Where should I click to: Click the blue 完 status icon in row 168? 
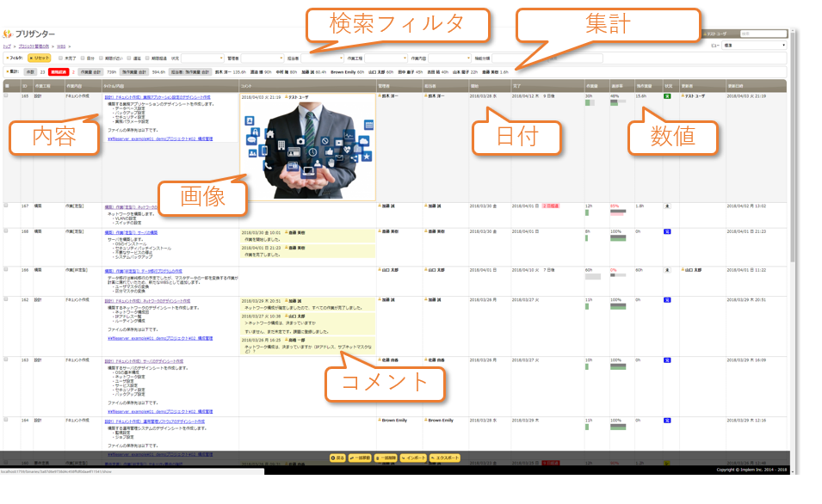pyautogui.click(x=667, y=231)
